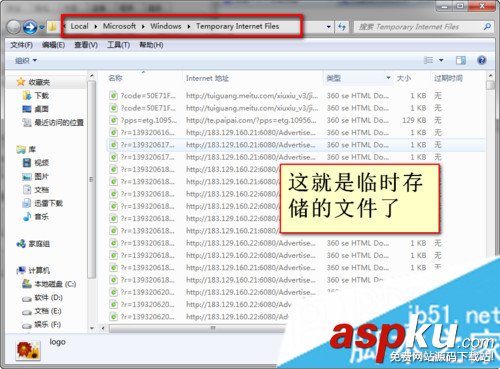Expand the view options dropdown arrow
The height and width of the screenshot is (369, 500).
441,60
